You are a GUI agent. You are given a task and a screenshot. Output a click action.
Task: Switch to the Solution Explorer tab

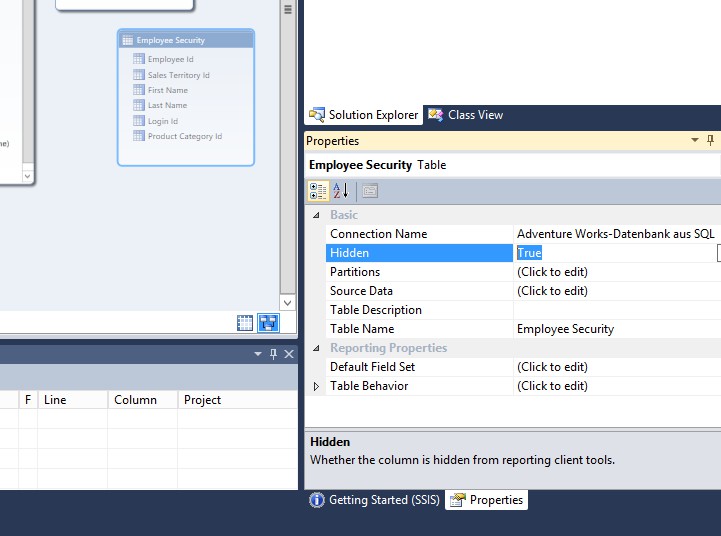364,115
